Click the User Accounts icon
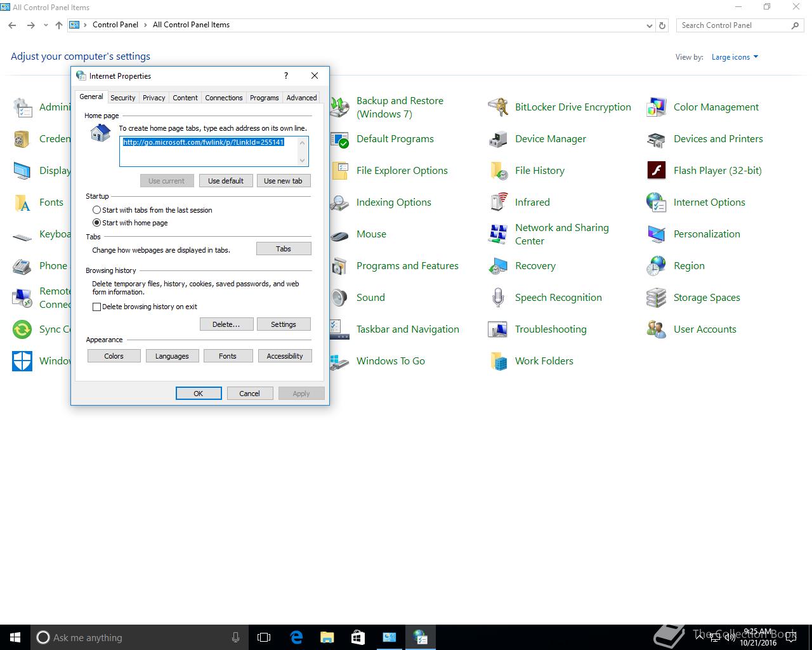Image resolution: width=812 pixels, height=650 pixels. pos(657,329)
